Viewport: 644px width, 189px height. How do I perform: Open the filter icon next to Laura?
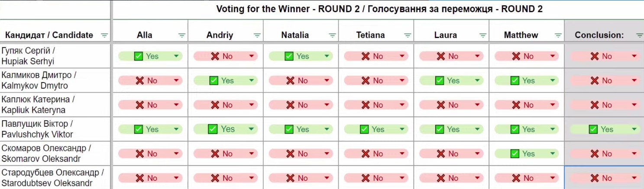pyautogui.click(x=483, y=35)
